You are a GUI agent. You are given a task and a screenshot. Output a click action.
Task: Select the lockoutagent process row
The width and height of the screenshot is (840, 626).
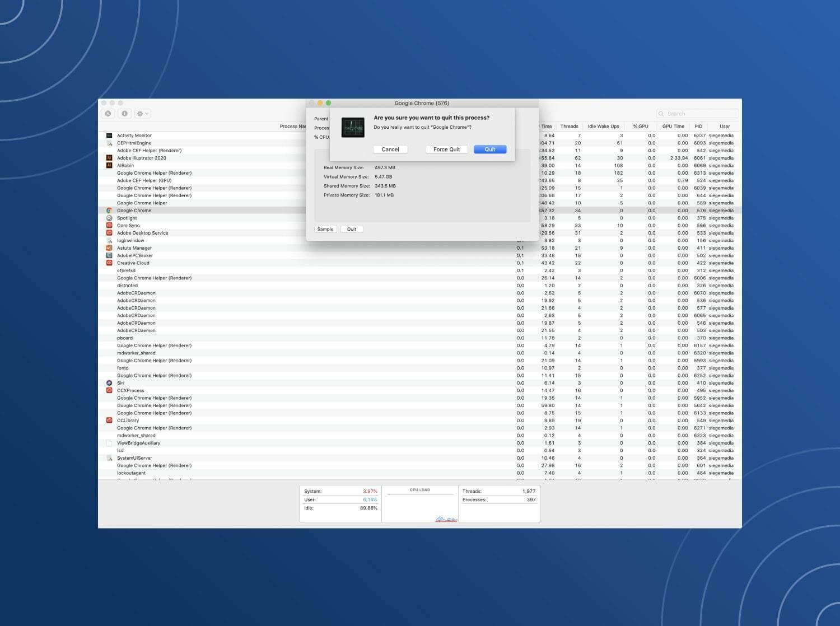[x=420, y=473]
